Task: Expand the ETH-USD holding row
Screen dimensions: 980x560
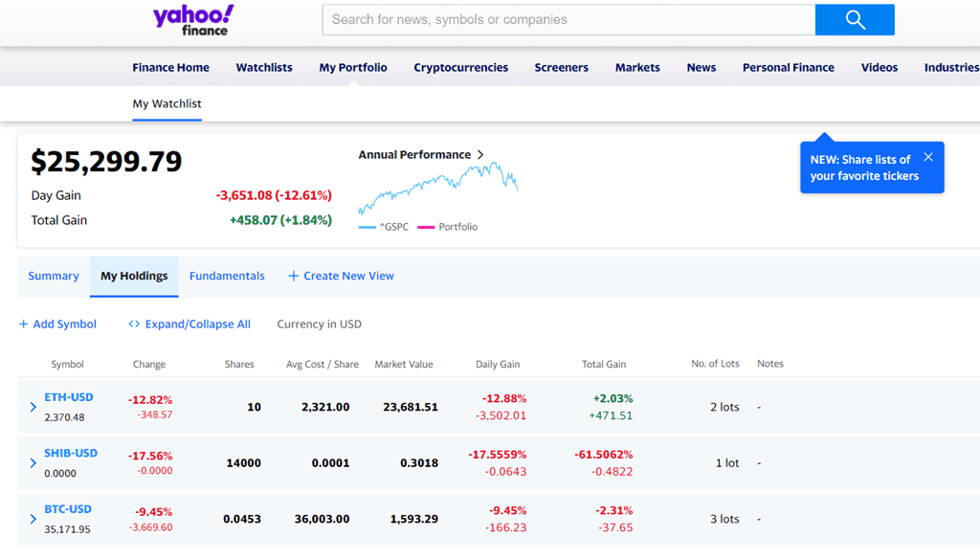Action: (33, 407)
